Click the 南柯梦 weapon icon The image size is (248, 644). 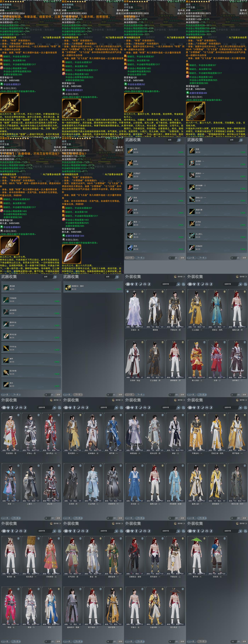coord(130,187)
